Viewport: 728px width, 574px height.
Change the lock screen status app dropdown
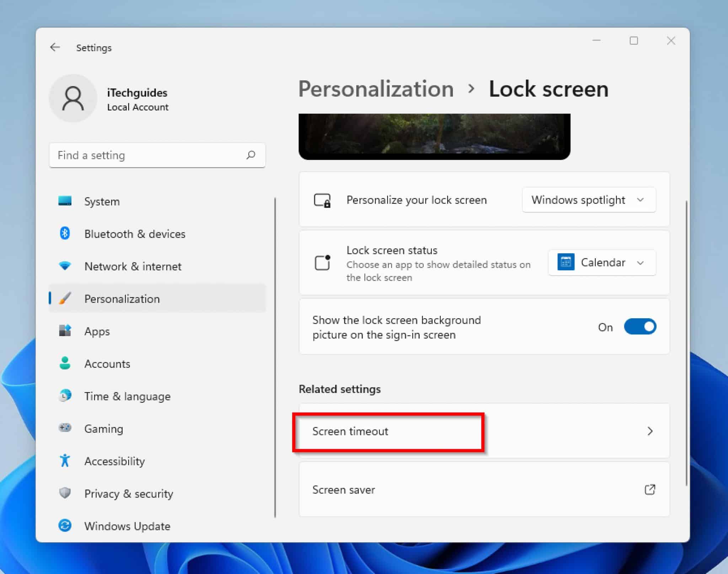click(x=601, y=263)
